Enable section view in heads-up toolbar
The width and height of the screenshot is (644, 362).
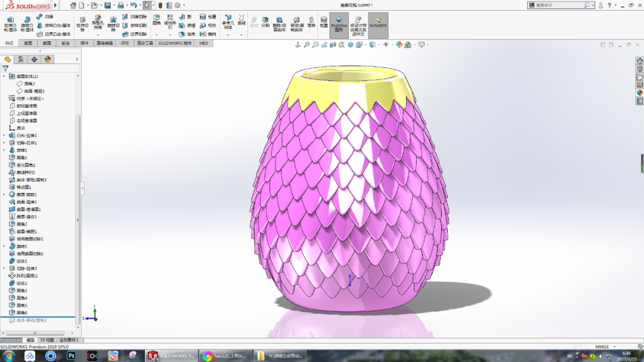(x=333, y=44)
